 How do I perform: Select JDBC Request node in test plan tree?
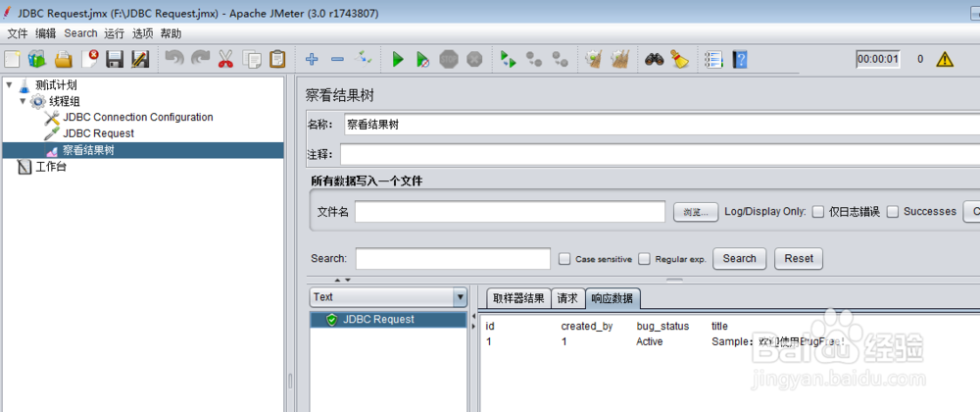coord(98,133)
